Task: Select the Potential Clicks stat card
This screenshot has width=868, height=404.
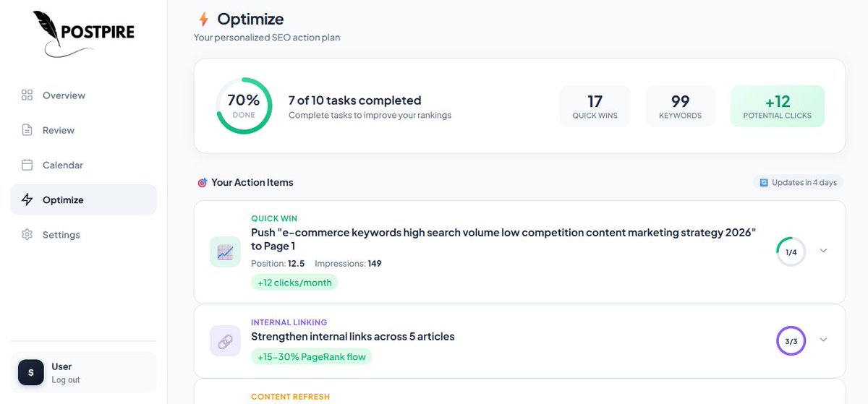Action: coord(778,106)
